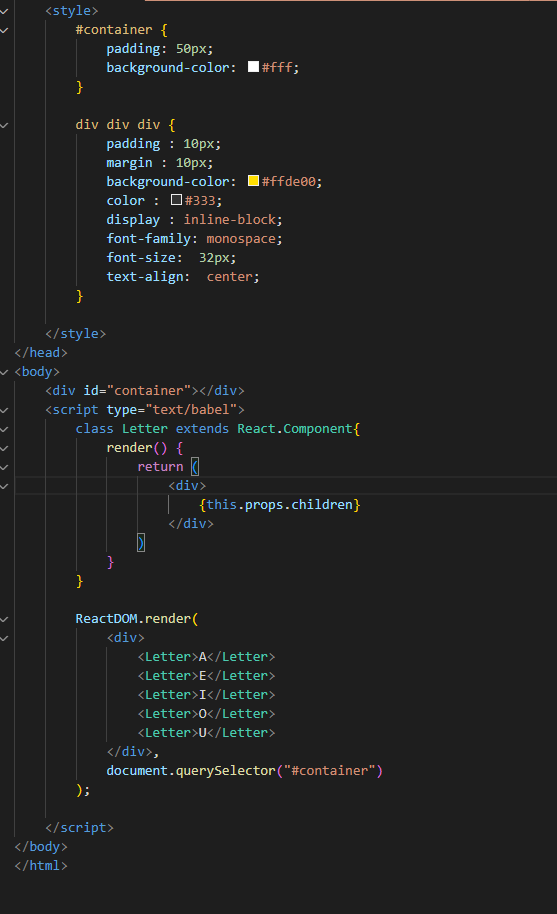The width and height of the screenshot is (557, 914).
Task: Click the "#container" selector string
Action: coord(330,771)
